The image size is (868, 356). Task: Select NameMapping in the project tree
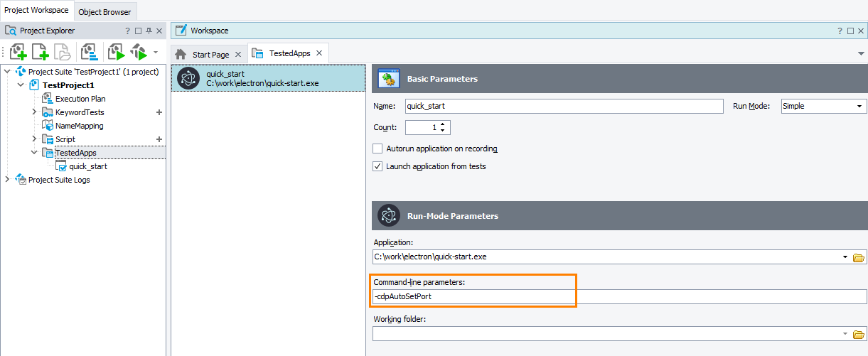[79, 126]
